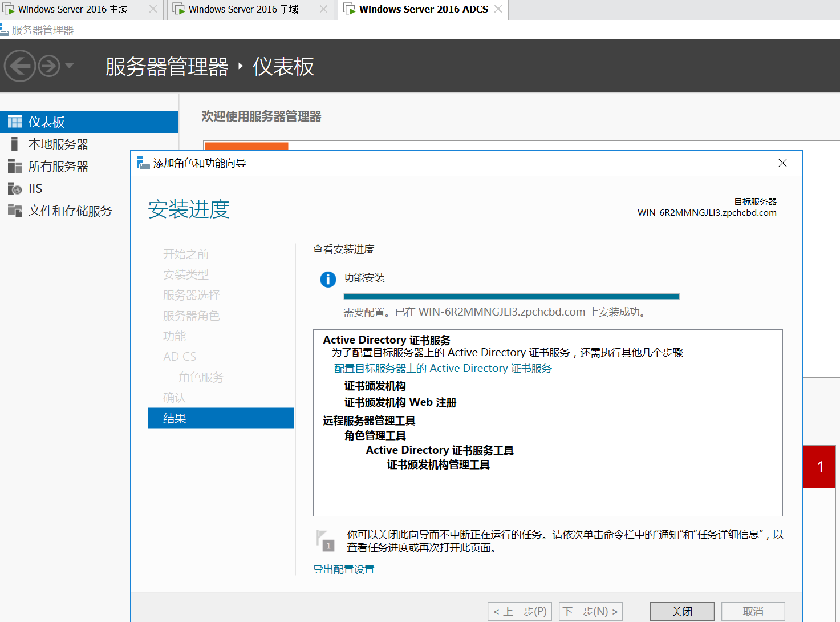Click the Server Manager title bar icon

4,30
